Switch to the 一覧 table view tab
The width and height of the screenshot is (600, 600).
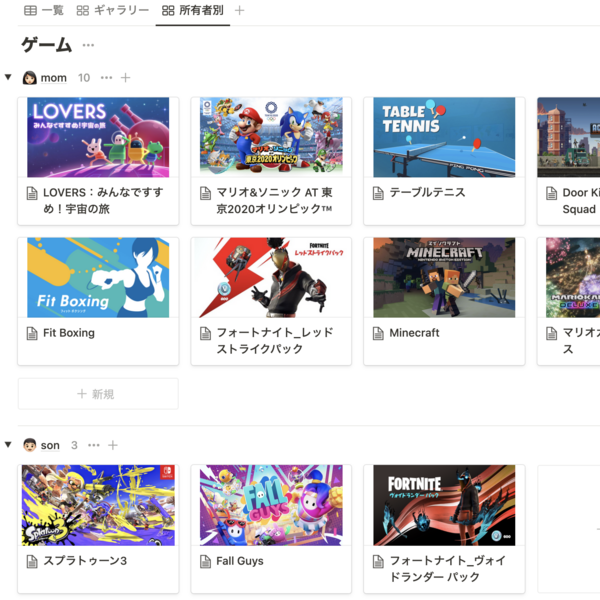[x=44, y=10]
